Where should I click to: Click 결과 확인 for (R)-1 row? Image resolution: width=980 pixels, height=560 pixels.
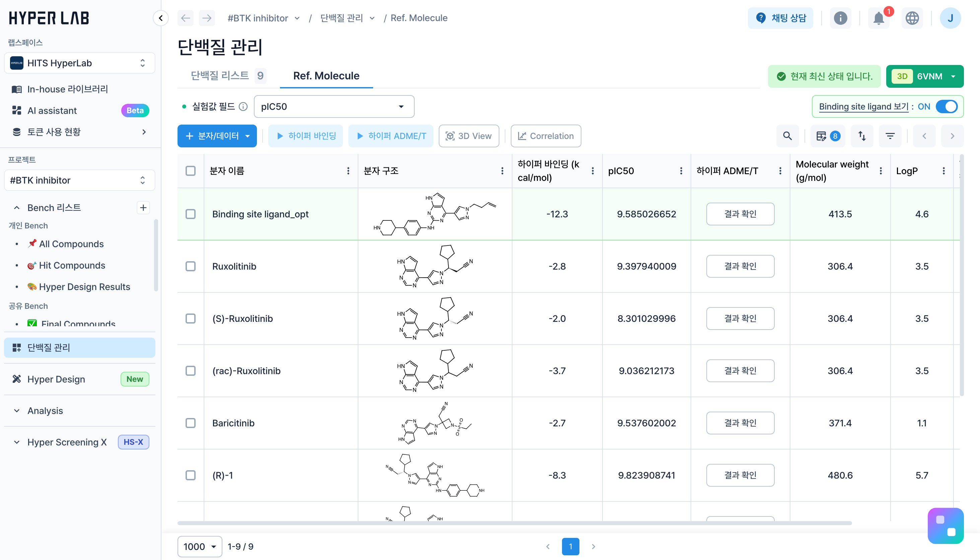(740, 475)
